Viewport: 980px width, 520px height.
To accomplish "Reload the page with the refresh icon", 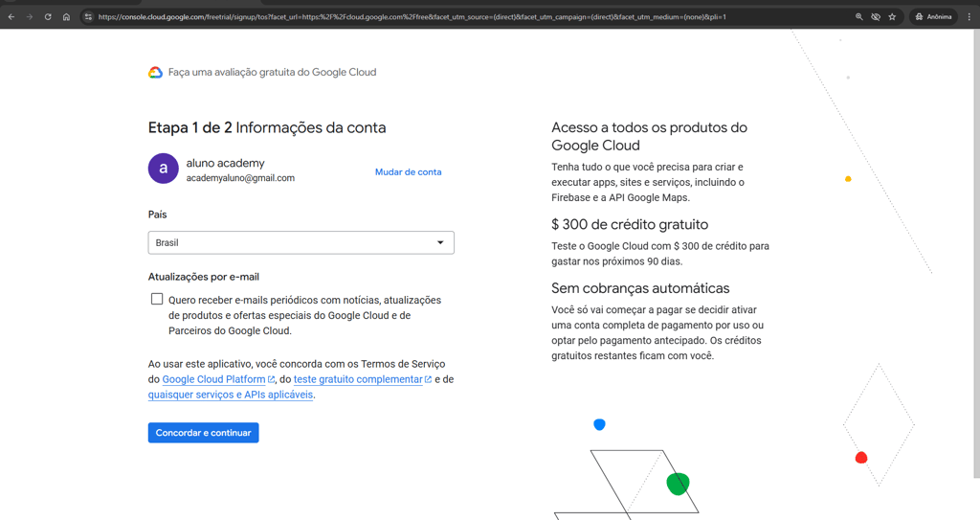I will 48,17.
